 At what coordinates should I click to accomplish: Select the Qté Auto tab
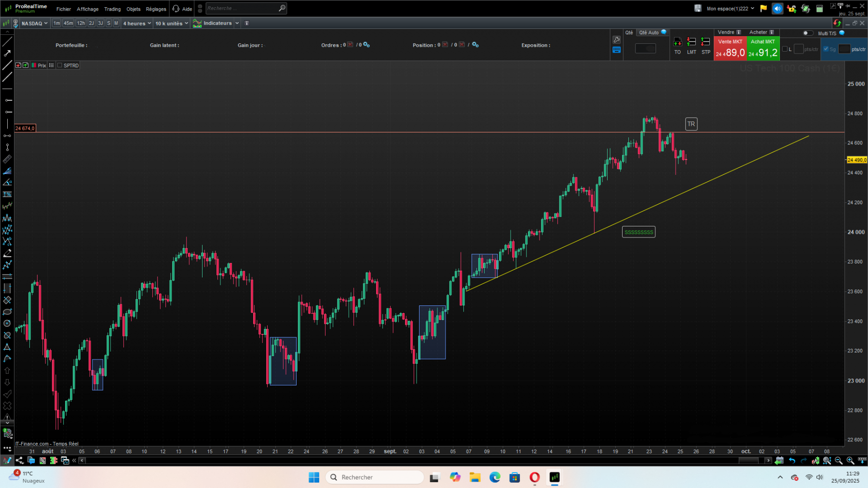coord(652,32)
